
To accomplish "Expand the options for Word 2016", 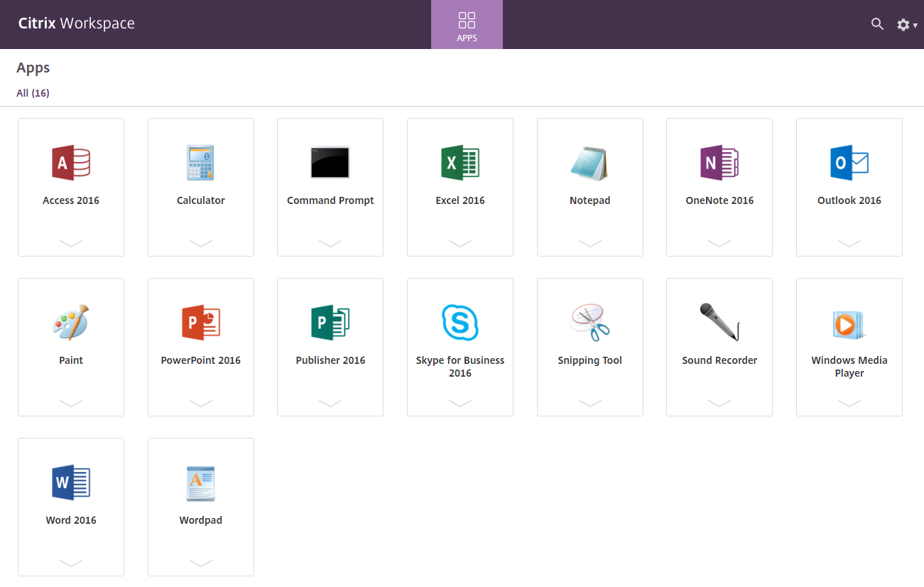I will point(70,563).
